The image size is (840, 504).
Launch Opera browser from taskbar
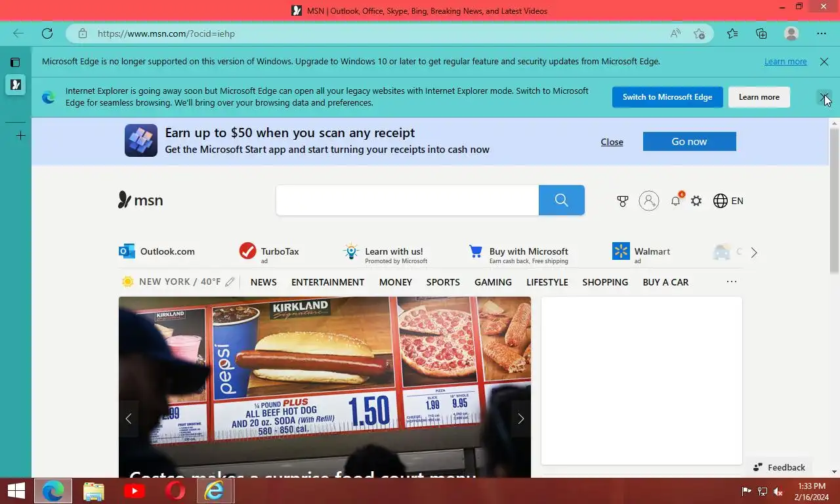(x=175, y=491)
